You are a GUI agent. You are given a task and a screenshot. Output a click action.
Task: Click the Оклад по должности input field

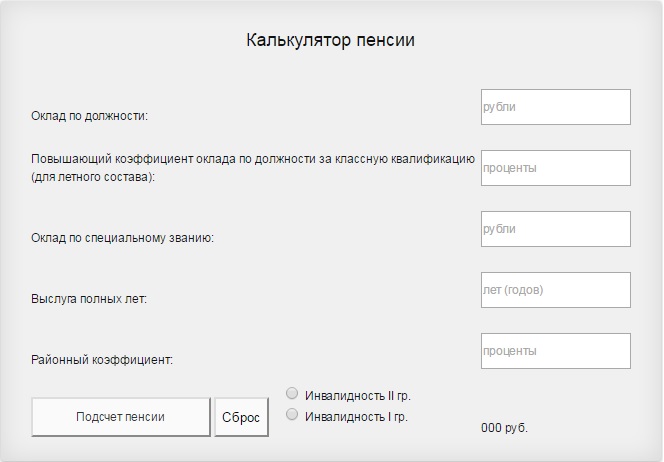click(x=556, y=107)
